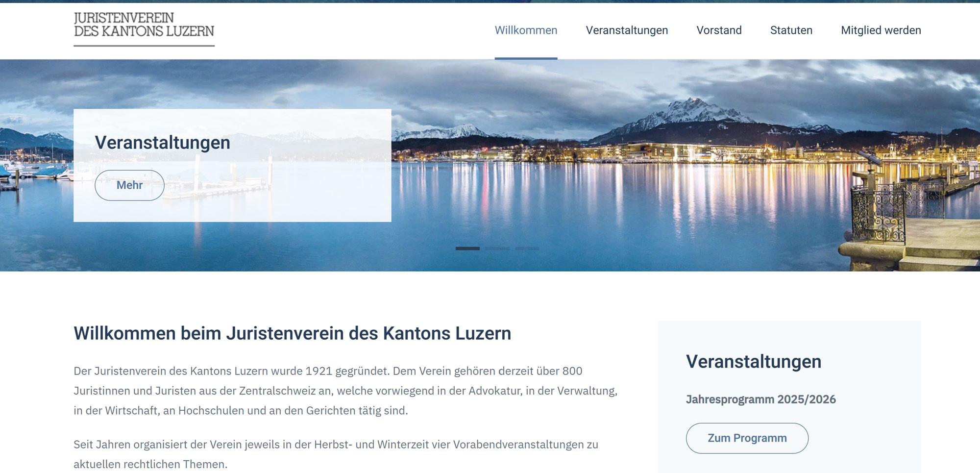
Task: Click the Veranstaltungen heading on the slide overlay
Action: [163, 143]
